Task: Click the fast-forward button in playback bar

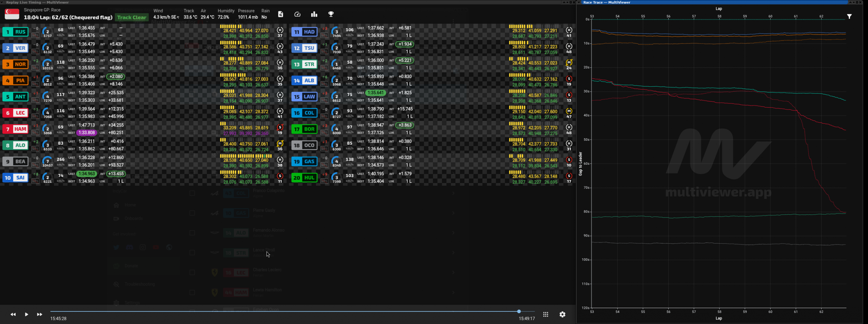Action: [x=39, y=315]
